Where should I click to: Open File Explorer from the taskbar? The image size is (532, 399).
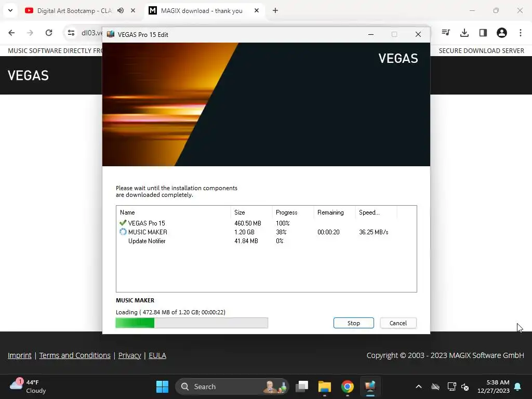(324, 387)
